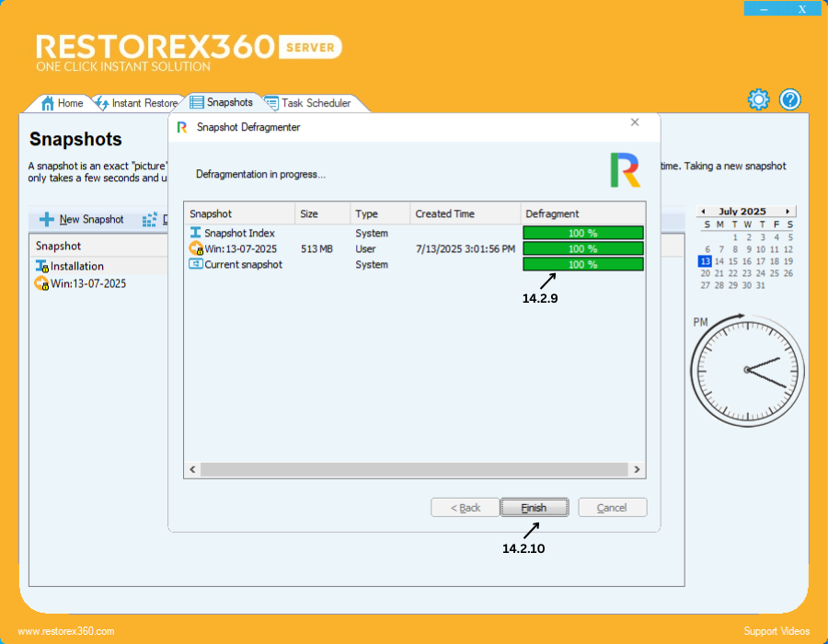Click the 7/13/2025 3:01:56 PM cell
This screenshot has height=644, width=828.
466,248
